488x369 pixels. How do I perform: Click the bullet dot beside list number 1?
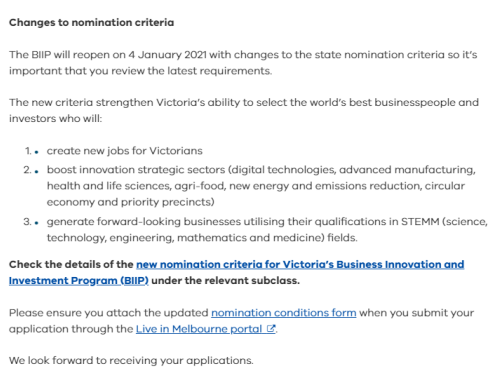point(36,152)
